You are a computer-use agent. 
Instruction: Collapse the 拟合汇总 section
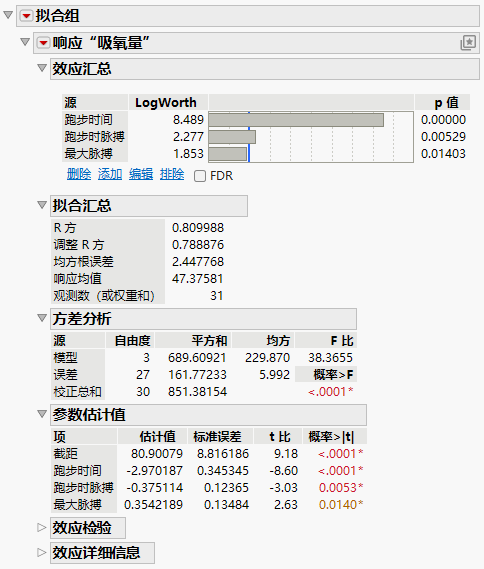42,205
